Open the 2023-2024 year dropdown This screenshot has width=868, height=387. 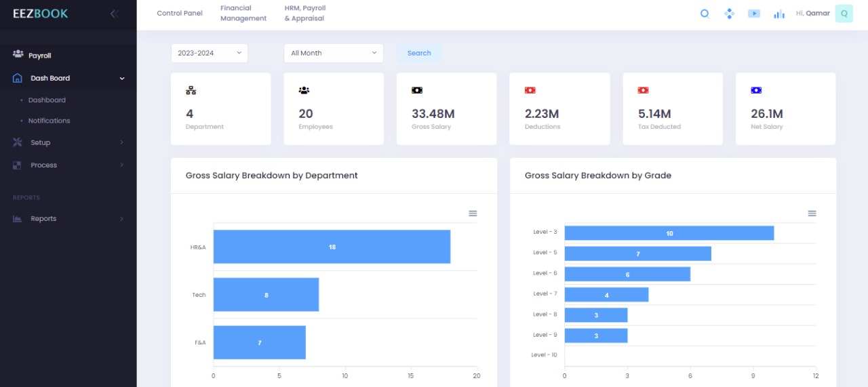tap(209, 53)
